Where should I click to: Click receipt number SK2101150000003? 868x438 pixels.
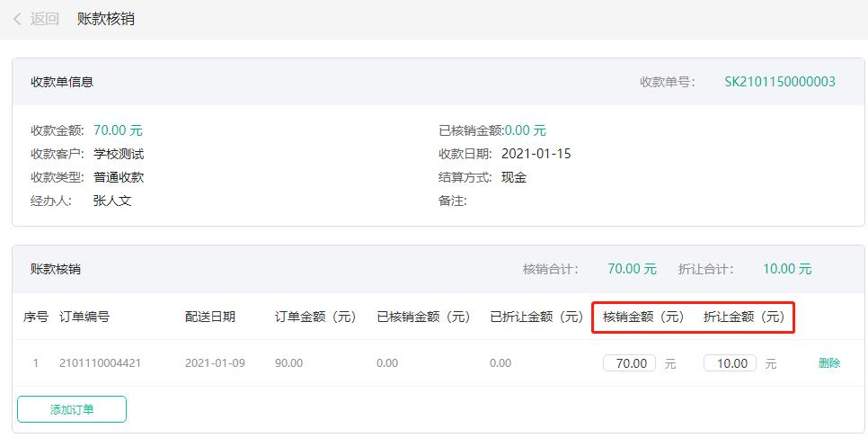coord(779,82)
